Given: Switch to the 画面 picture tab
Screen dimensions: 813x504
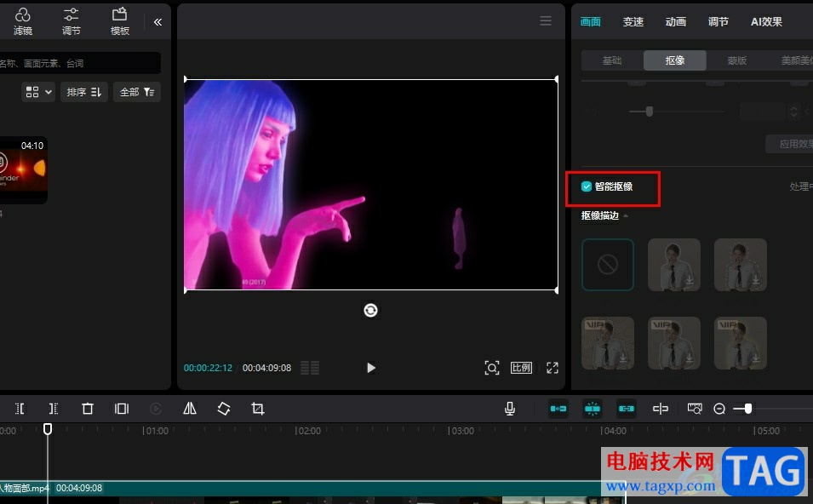Looking at the screenshot, I should pyautogui.click(x=591, y=22).
